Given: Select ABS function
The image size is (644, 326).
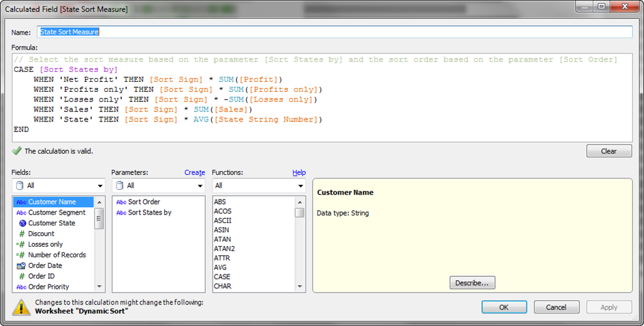Looking at the screenshot, I should pyautogui.click(x=254, y=202).
